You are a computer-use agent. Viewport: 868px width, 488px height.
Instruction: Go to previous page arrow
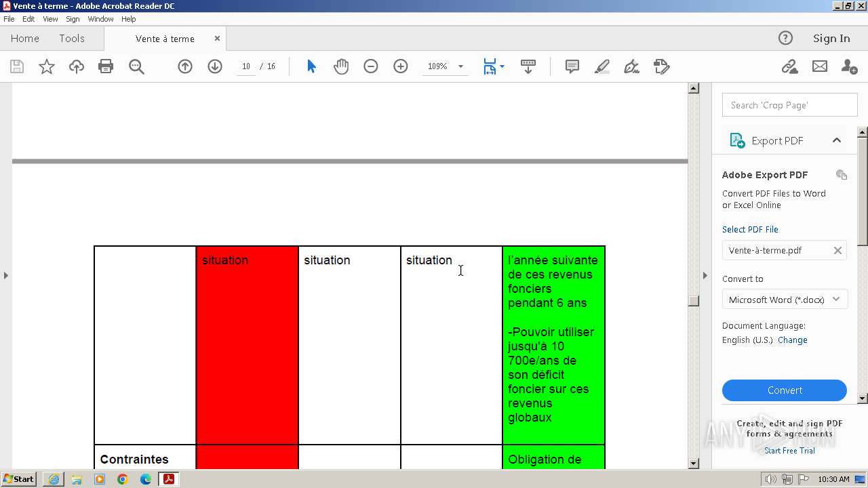(x=185, y=66)
